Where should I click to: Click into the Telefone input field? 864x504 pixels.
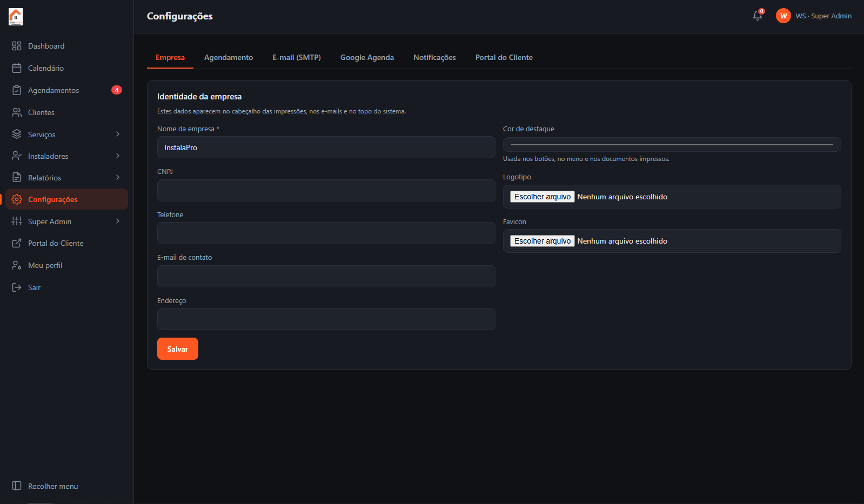pyautogui.click(x=326, y=233)
